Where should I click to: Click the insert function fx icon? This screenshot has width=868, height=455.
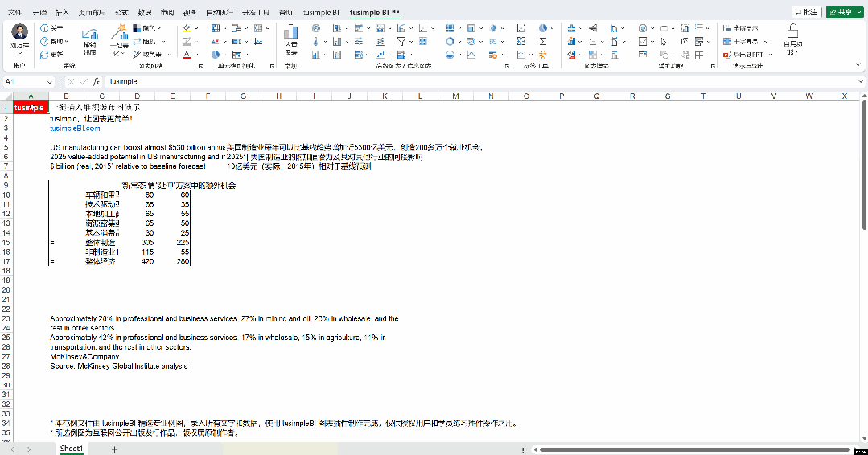pyautogui.click(x=96, y=81)
